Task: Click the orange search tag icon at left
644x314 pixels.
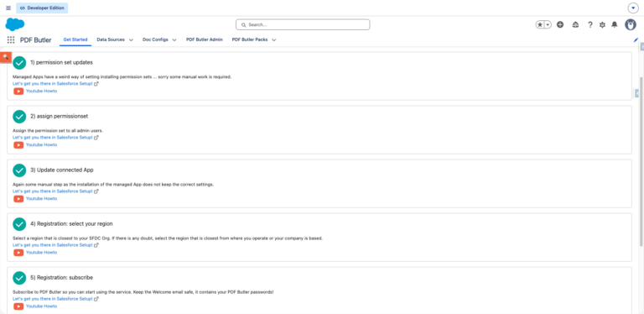Action: pos(5,57)
